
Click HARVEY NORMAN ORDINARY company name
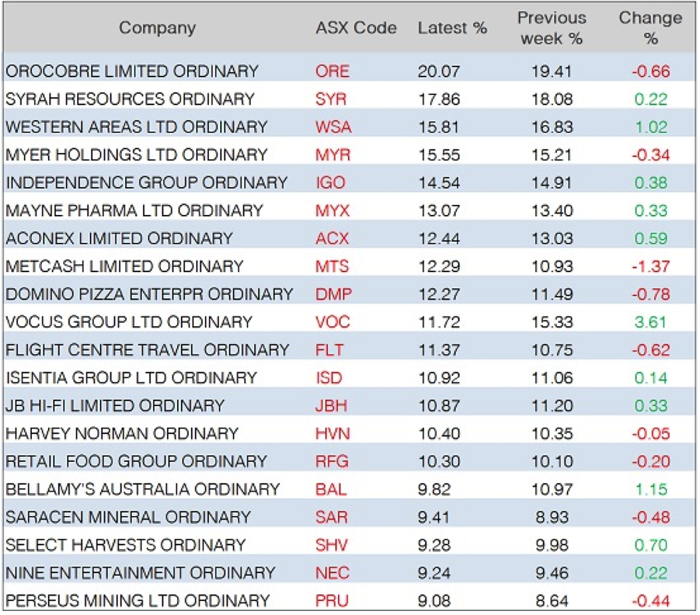(122, 434)
